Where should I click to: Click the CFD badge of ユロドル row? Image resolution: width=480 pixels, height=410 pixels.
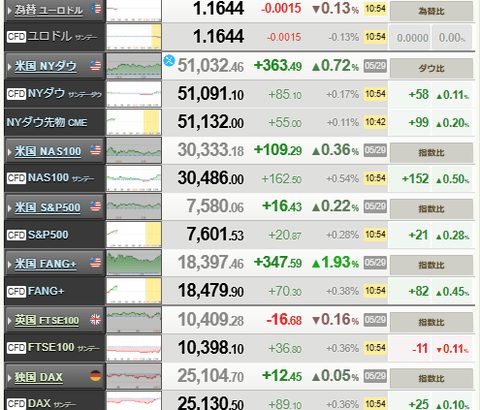click(16, 36)
